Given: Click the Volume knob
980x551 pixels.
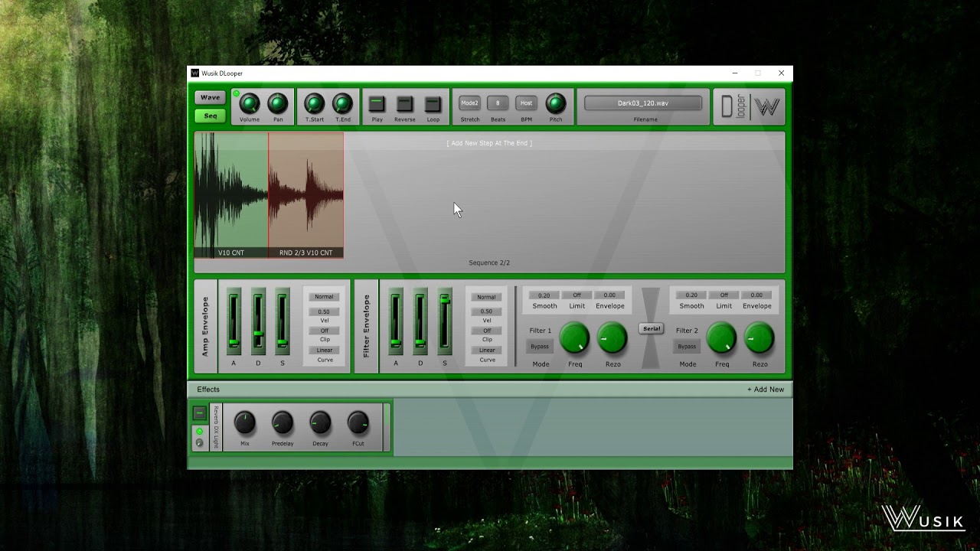Looking at the screenshot, I should (250, 103).
